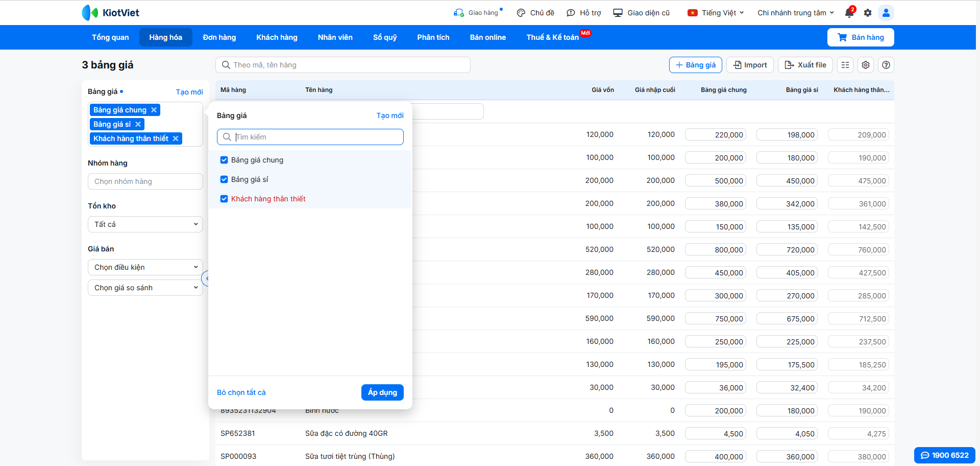Open the notifications bell icon
This screenshot has height=466, width=980.
tap(849, 13)
